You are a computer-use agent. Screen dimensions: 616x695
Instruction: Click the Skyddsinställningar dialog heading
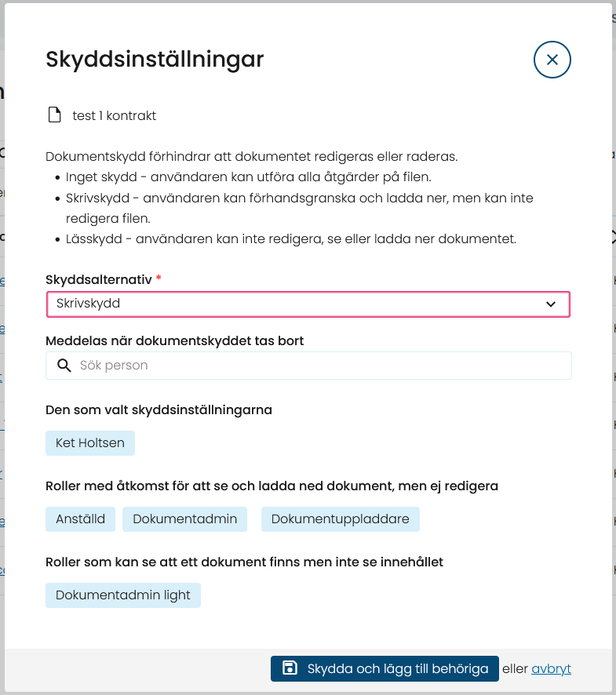pos(155,60)
